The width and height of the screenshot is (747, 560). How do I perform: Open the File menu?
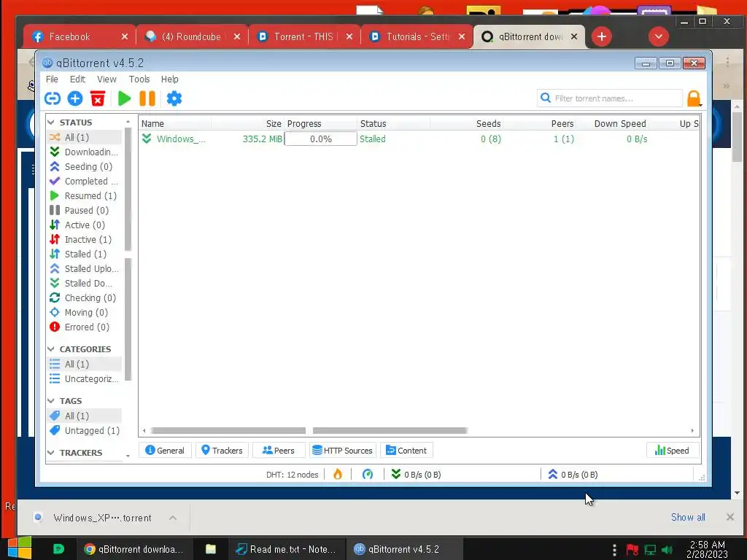click(52, 79)
